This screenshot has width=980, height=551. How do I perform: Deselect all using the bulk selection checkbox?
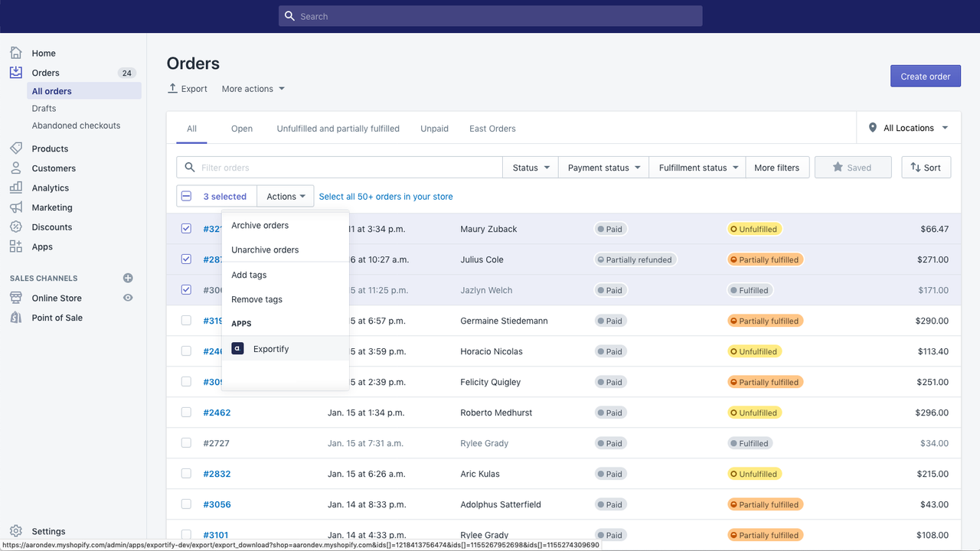tap(186, 196)
